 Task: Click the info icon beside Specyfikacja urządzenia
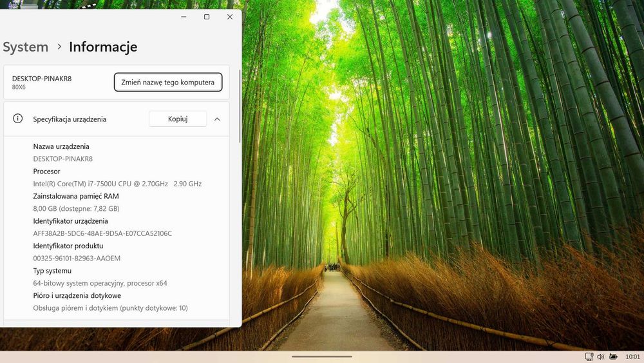[x=17, y=119]
